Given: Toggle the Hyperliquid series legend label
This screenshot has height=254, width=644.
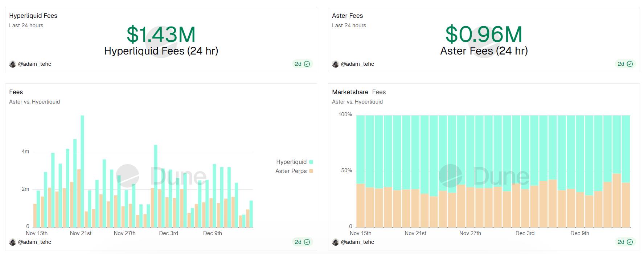Looking at the screenshot, I should 291,162.
